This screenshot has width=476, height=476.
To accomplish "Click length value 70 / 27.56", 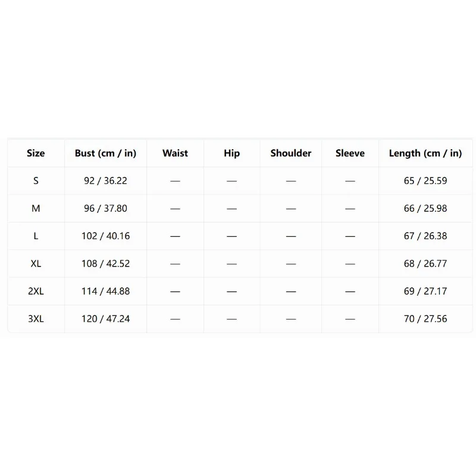I will pyautogui.click(x=425, y=319).
